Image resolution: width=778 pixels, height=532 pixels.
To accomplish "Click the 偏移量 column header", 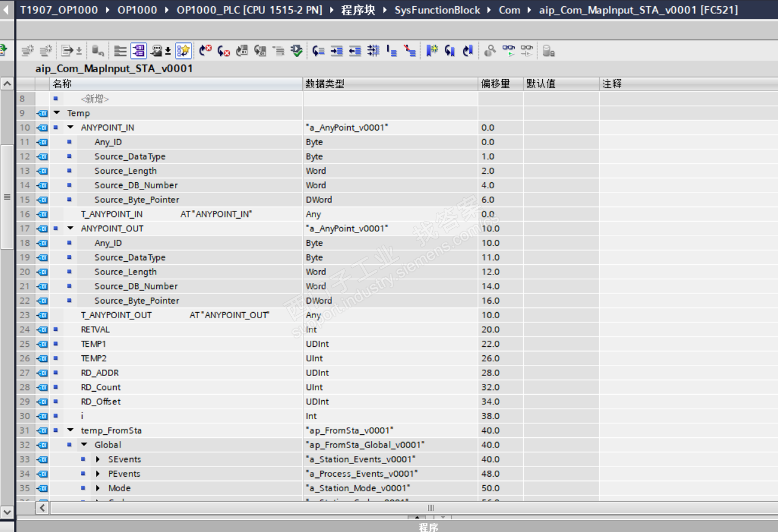I will [501, 84].
